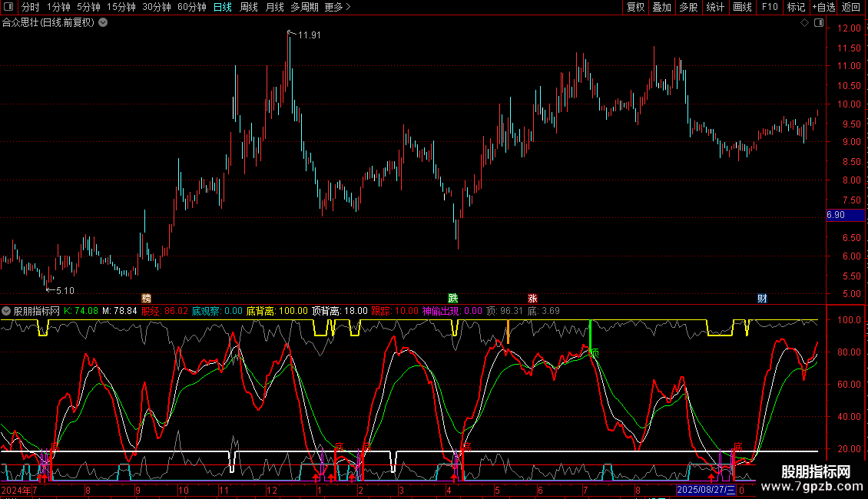Toggle 叠加 overlay comparison

pos(661,7)
